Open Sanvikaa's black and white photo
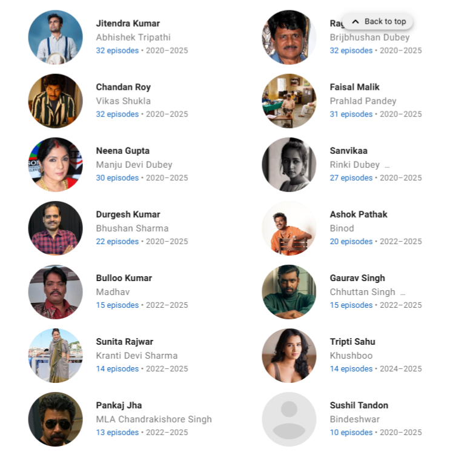The width and height of the screenshot is (476, 455). coord(289,165)
